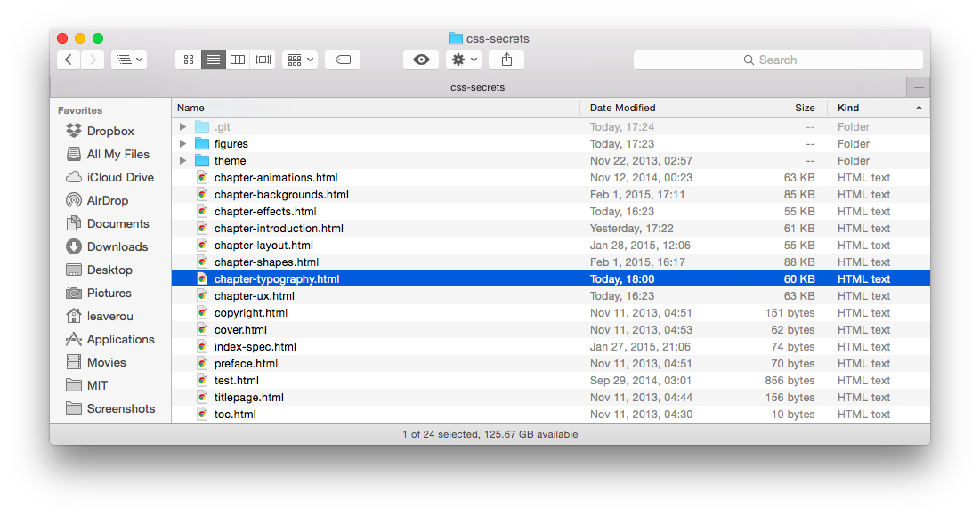
Task: Select the css-secrets tab
Action: click(x=478, y=87)
